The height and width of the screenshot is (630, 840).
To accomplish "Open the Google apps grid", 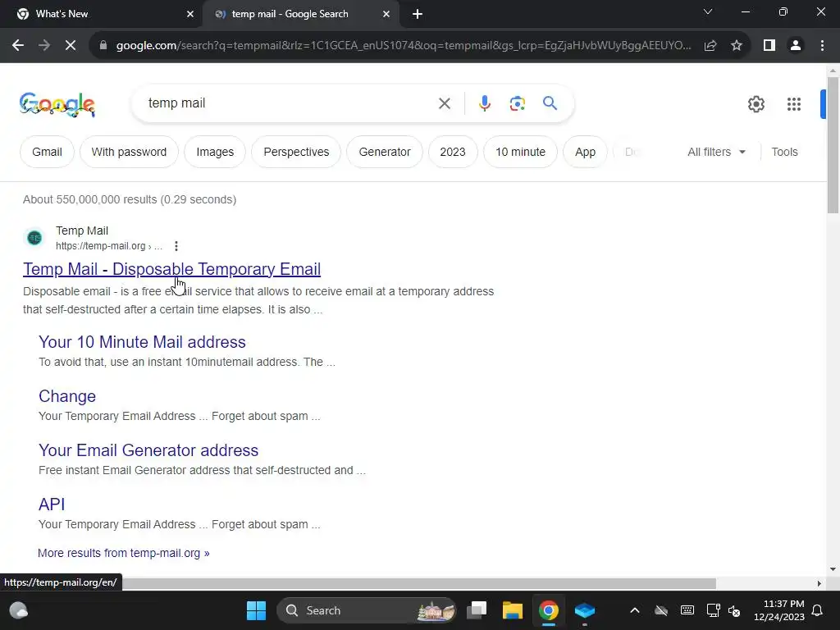I will point(794,104).
